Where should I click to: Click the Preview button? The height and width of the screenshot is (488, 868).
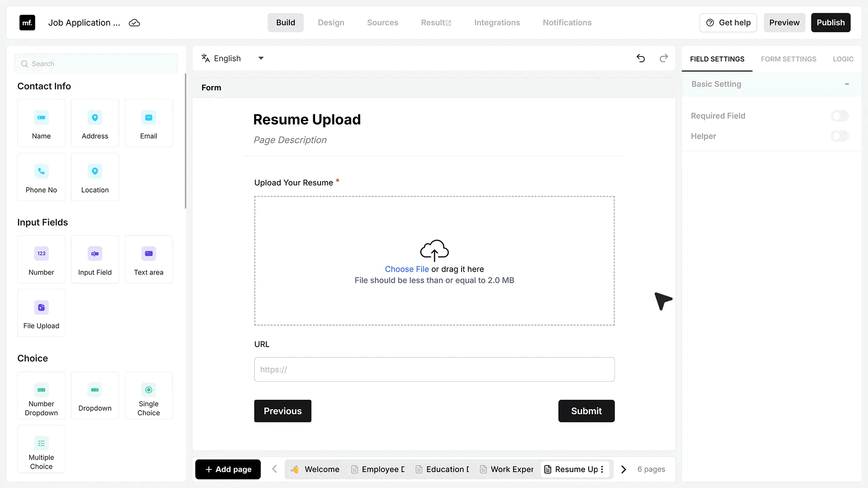784,23
